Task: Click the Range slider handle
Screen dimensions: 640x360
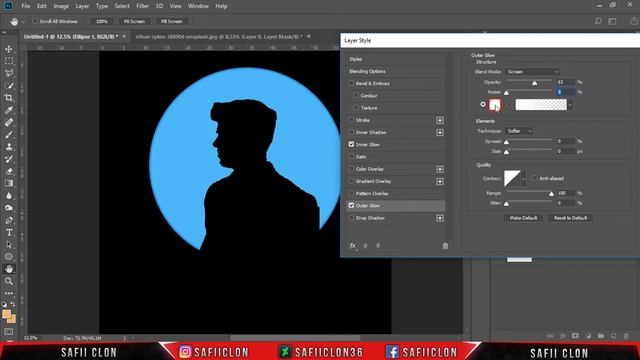Action: click(x=551, y=194)
